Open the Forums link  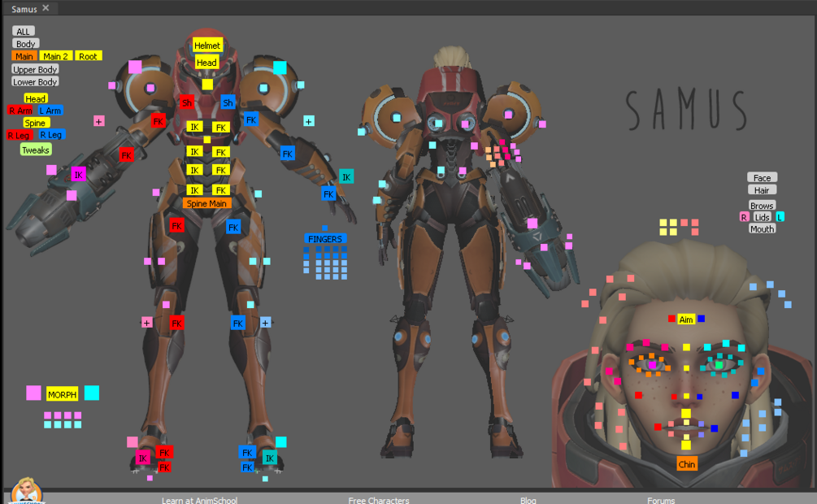[661, 500]
